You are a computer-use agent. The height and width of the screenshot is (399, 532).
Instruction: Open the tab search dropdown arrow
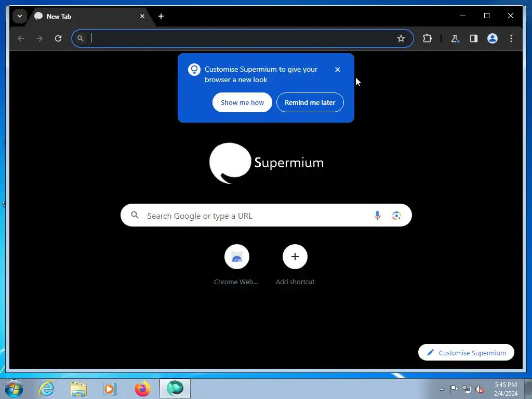(20, 16)
